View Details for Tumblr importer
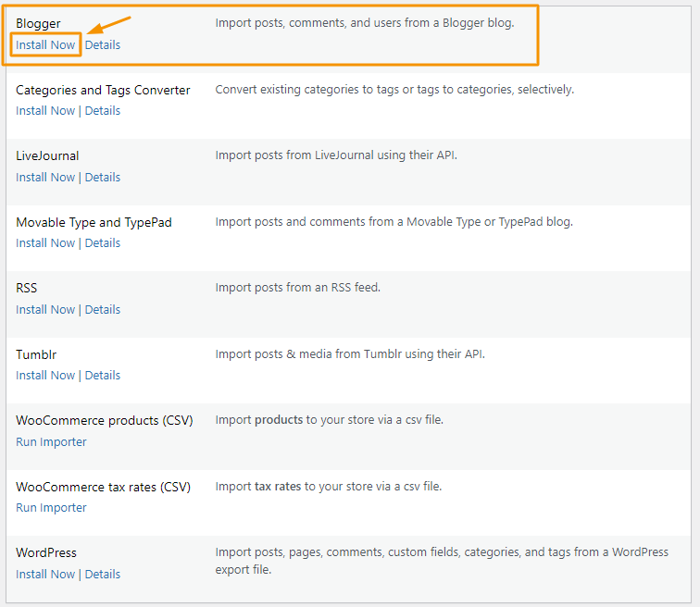Viewport: 700px width, 607px height. [x=103, y=376]
